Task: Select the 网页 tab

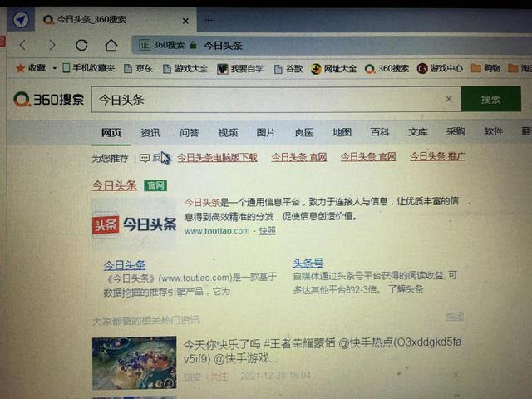Action: click(111, 133)
